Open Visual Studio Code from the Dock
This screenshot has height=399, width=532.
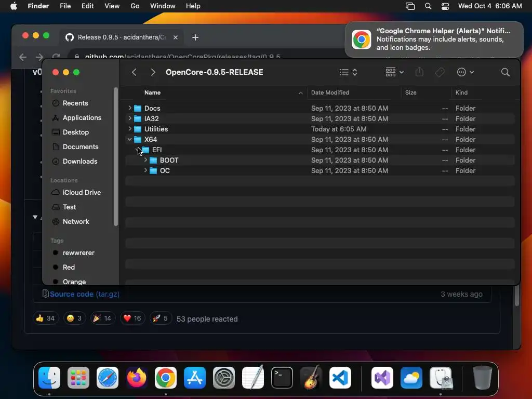[x=340, y=378]
